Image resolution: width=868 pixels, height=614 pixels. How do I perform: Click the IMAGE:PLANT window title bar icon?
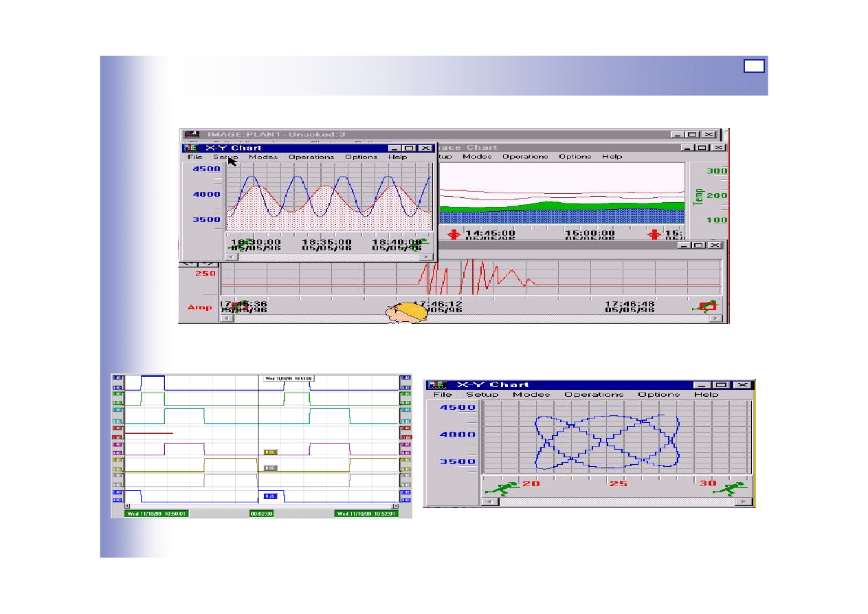193,135
